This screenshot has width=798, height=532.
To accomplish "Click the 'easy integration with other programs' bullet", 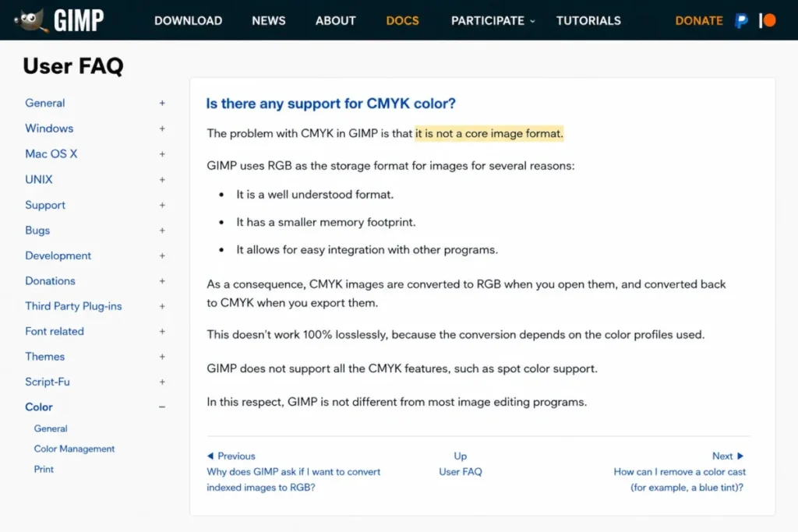I will tap(367, 250).
